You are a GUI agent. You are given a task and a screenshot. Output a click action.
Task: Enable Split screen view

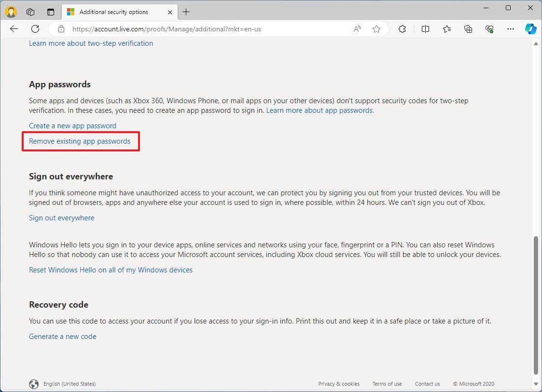point(425,29)
